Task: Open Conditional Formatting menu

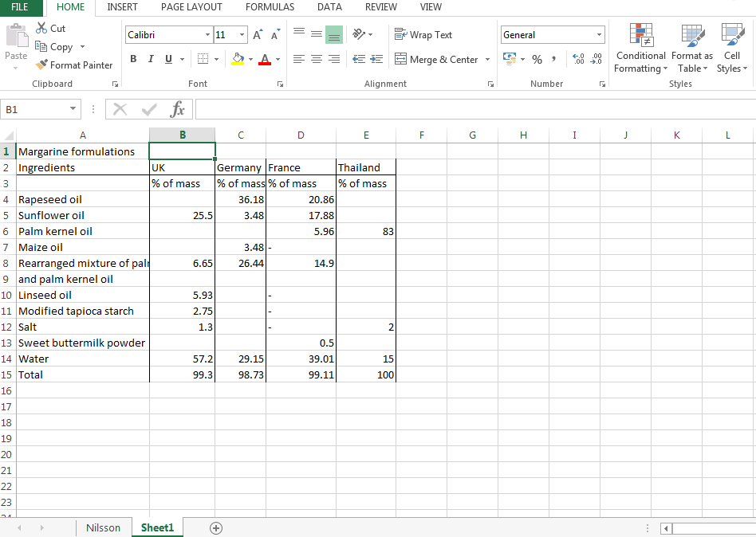Action: coord(641,48)
